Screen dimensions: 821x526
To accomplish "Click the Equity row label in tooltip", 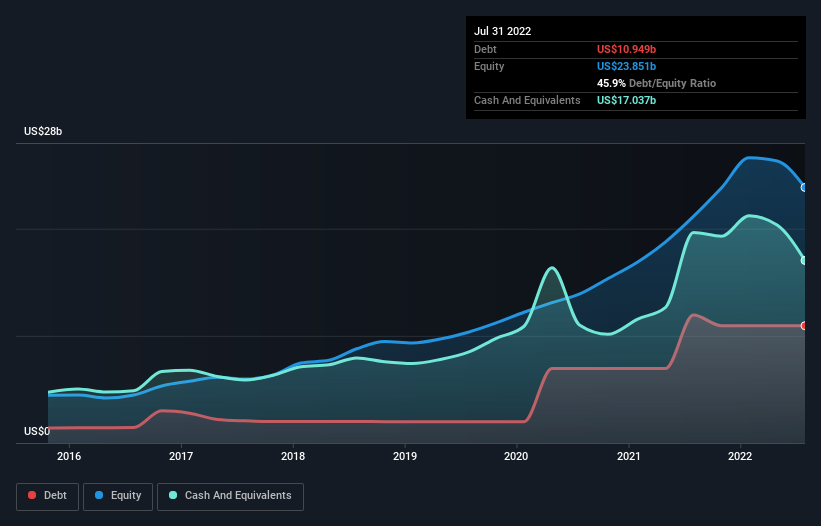I will [x=489, y=66].
